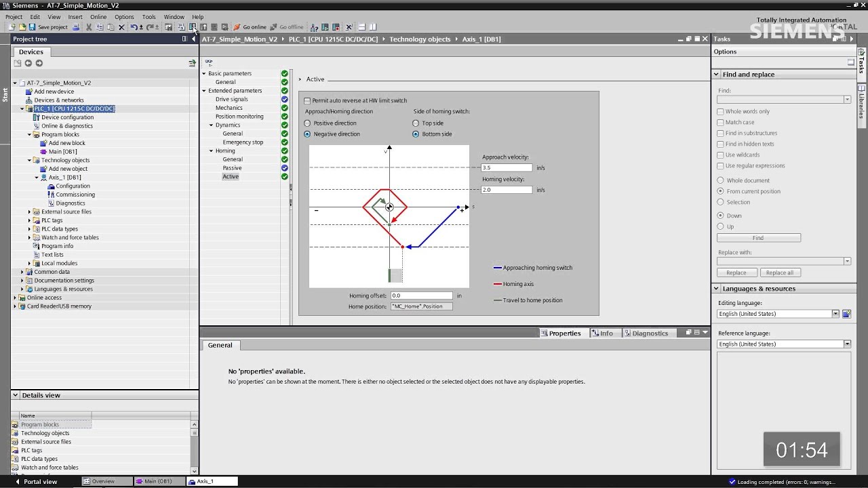868x488 pixels.
Task: Collapse Extended parameters section
Action: (x=203, y=91)
